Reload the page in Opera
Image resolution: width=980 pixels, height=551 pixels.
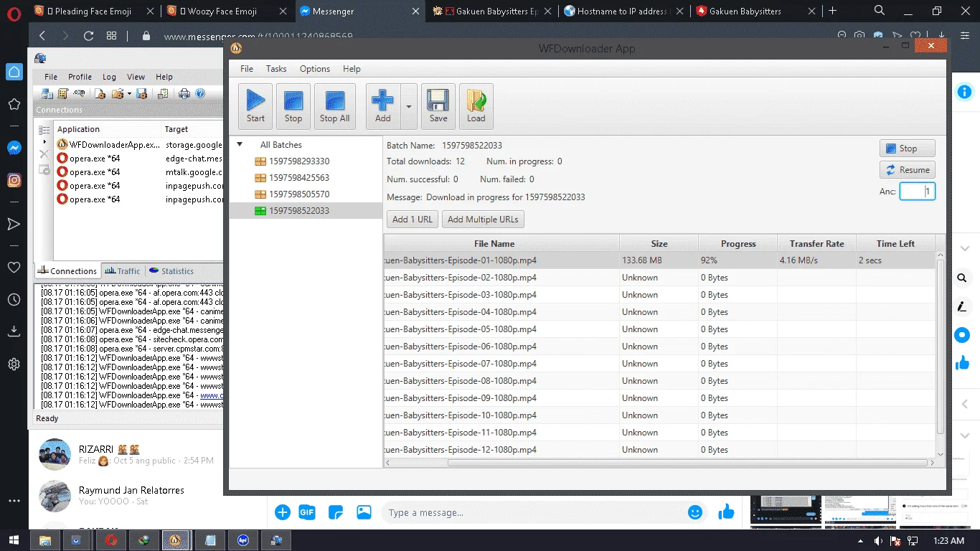[88, 36]
